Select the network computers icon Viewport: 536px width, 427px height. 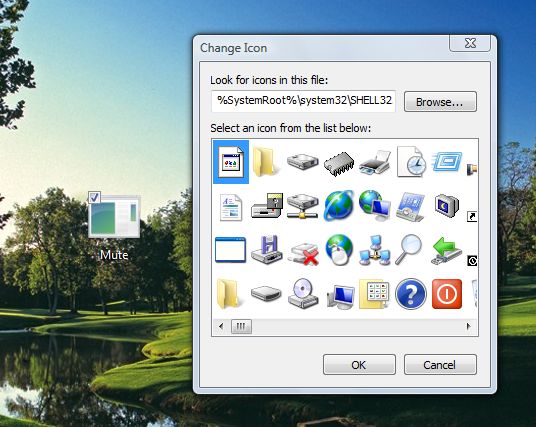click(375, 250)
